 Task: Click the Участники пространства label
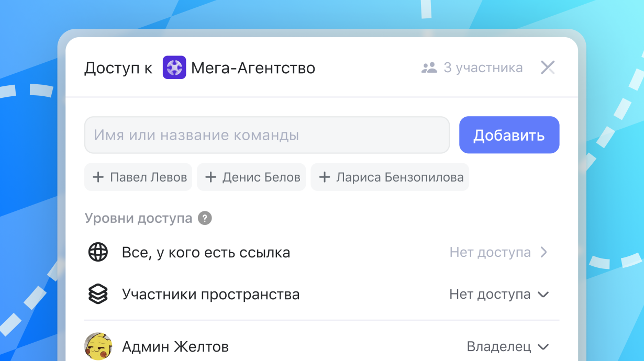(x=210, y=295)
